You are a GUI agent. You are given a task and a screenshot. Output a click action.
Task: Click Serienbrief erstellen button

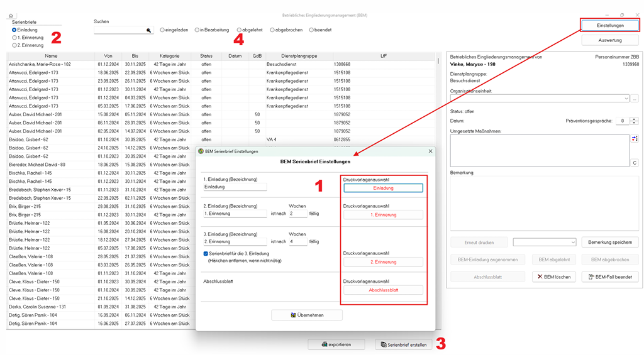click(404, 344)
